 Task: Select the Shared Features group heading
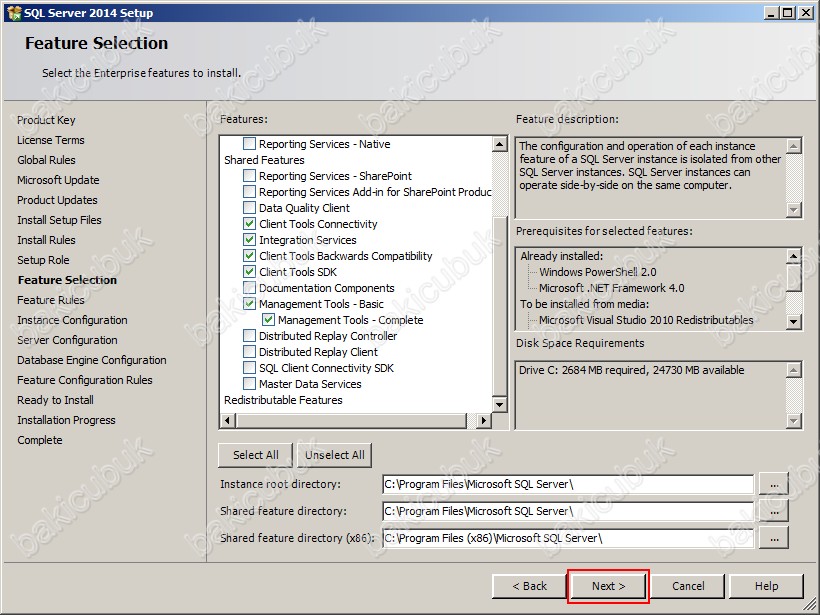[x=264, y=160]
